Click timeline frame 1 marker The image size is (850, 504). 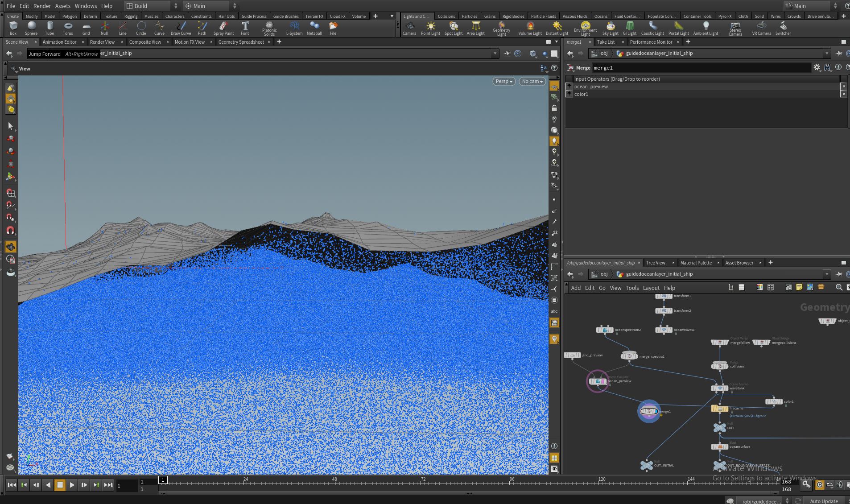[163, 480]
